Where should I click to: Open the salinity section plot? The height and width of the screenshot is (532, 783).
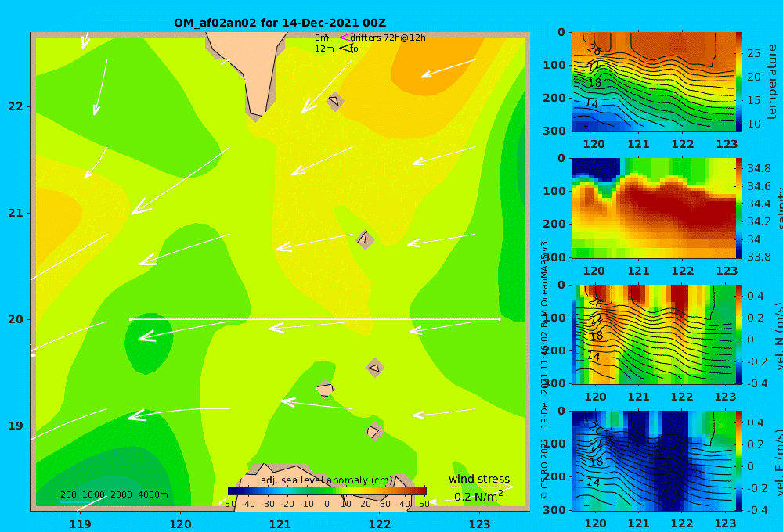(653, 208)
